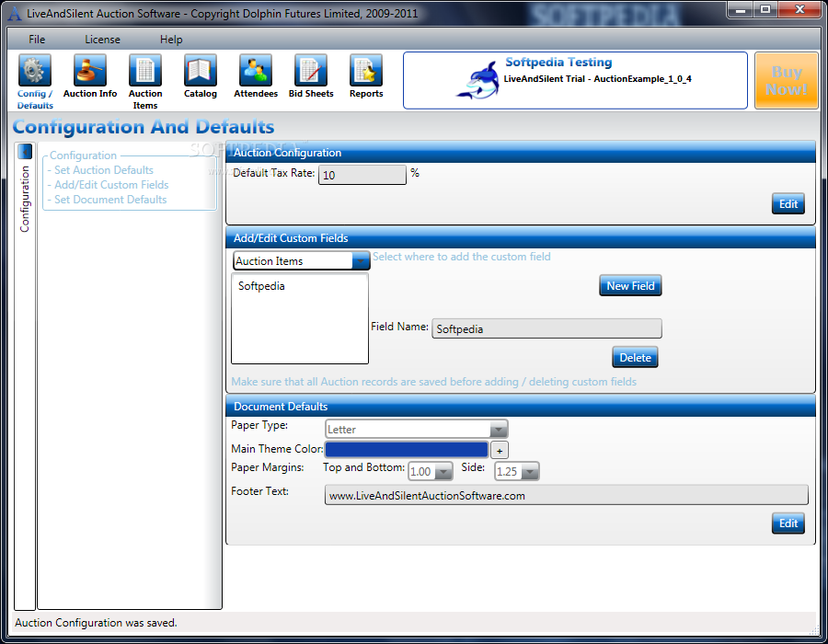
Task: Click Edit in Document Defaults section
Action: click(x=788, y=523)
